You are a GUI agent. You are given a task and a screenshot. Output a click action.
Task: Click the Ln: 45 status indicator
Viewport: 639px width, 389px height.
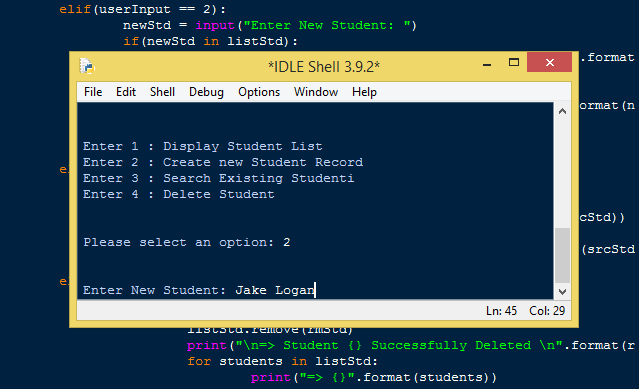pos(501,311)
